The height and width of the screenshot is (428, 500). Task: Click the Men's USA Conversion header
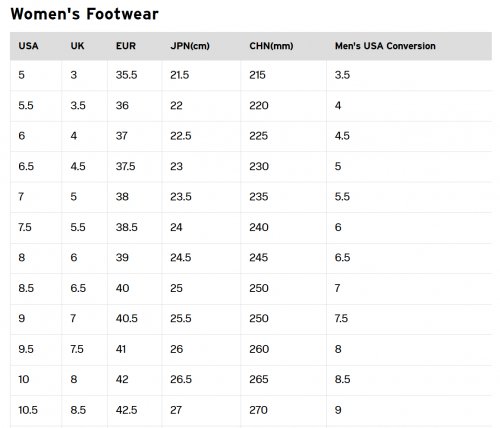coord(385,46)
